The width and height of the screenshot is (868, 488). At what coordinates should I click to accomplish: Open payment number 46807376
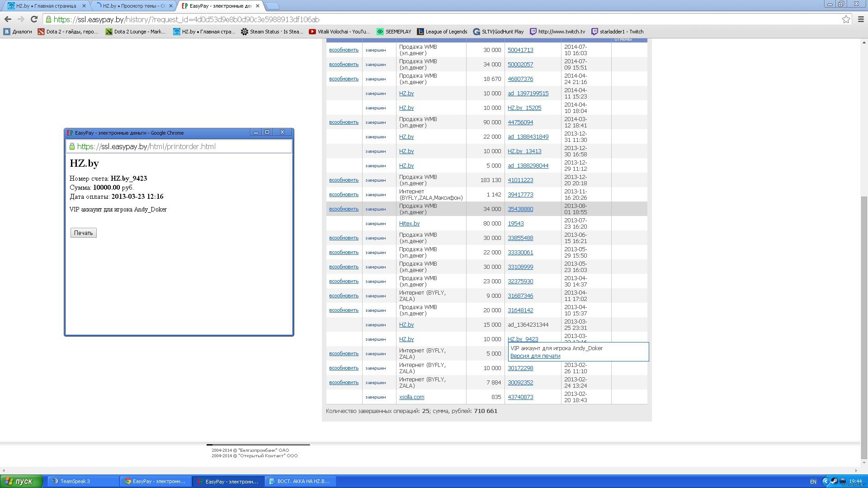(x=520, y=79)
